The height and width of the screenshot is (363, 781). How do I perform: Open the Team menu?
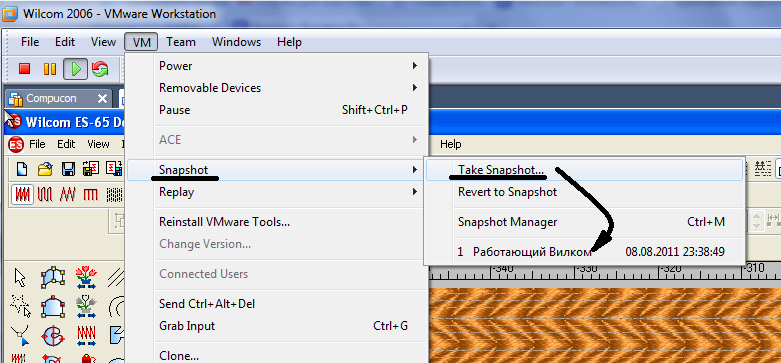(x=181, y=42)
